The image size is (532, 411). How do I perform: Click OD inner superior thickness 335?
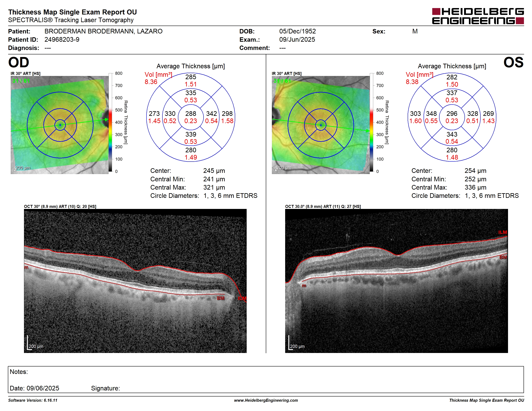click(191, 93)
